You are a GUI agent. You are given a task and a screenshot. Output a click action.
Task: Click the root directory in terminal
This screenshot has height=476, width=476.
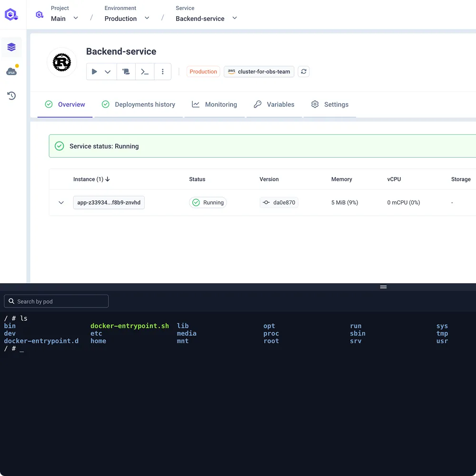point(271,341)
